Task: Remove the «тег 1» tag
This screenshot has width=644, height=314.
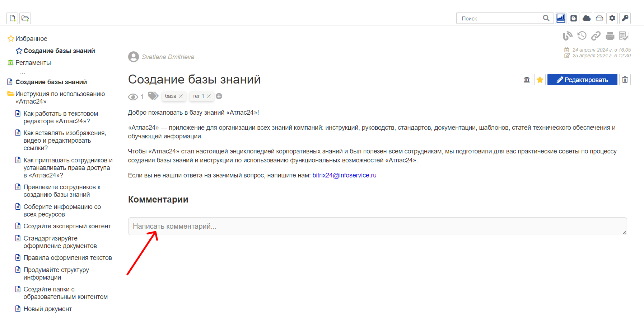Action: pos(209,96)
